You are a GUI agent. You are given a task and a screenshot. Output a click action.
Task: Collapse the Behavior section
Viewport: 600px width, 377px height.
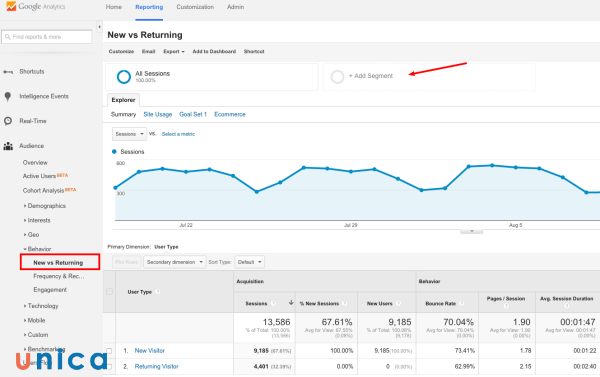coord(37,249)
